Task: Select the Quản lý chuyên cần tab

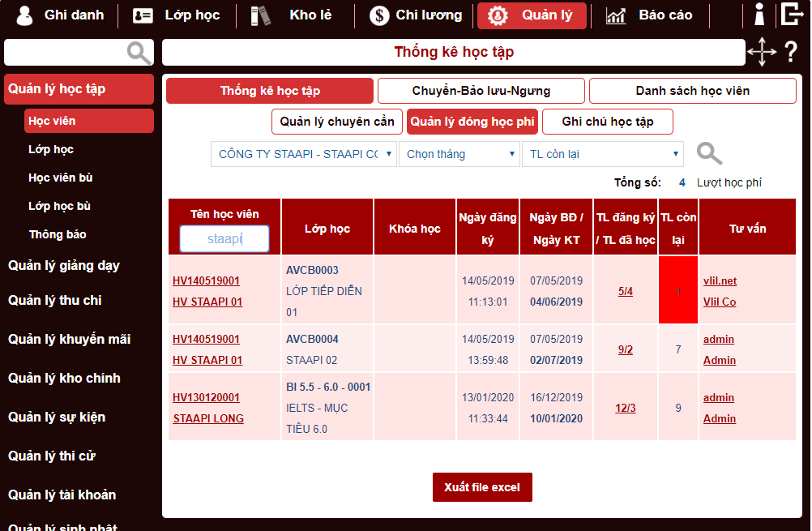Action: coord(336,121)
